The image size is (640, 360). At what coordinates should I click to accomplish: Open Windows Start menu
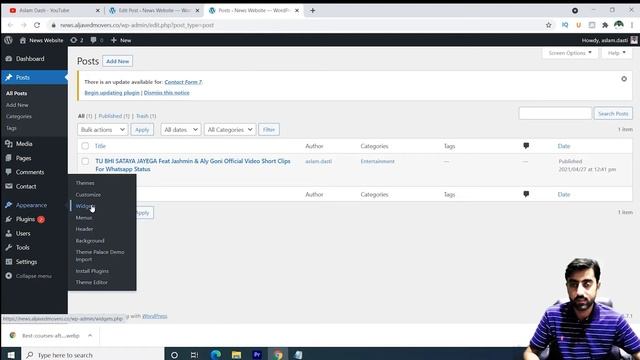(11, 355)
